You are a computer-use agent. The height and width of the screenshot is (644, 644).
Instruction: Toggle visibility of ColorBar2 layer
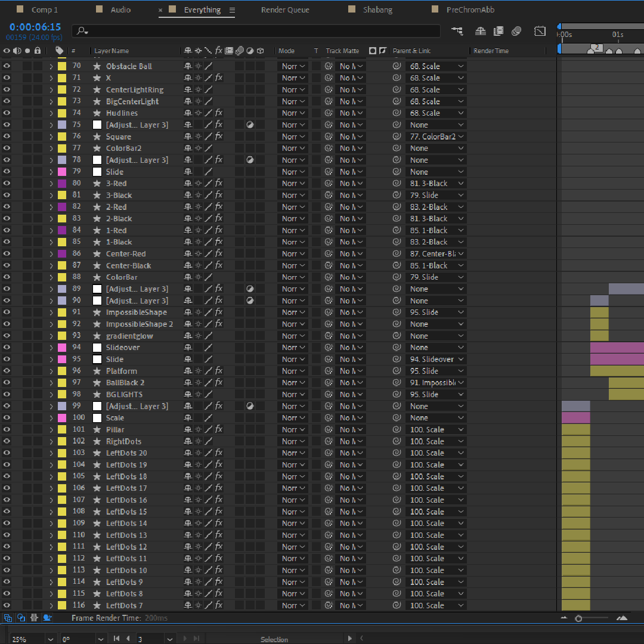(x=7, y=148)
